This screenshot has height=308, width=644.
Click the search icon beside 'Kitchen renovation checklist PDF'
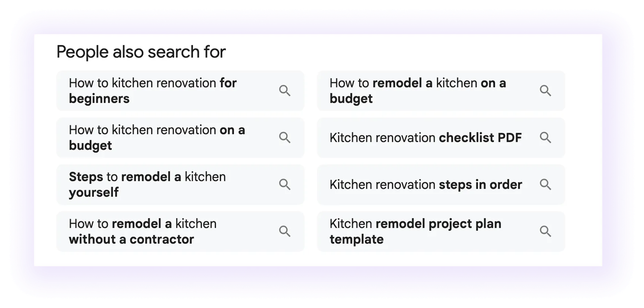point(546,138)
